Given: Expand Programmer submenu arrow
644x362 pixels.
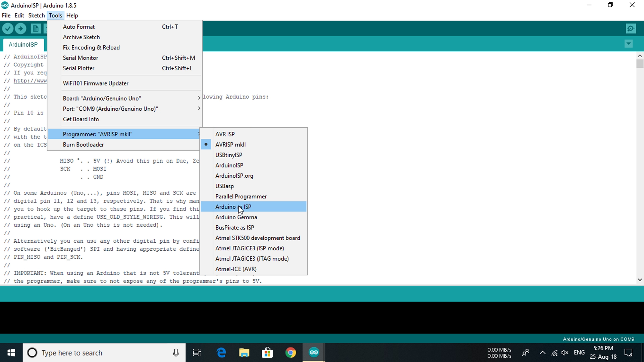Looking at the screenshot, I should [x=199, y=134].
